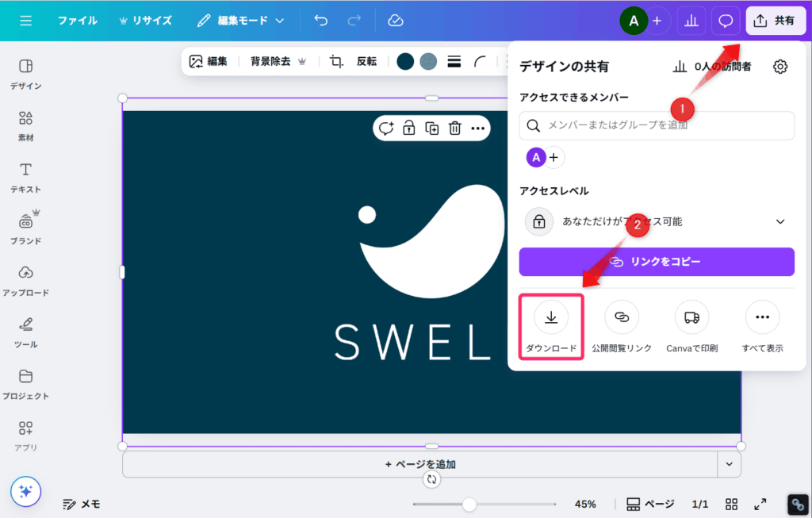Click 反転 flip option

point(366,62)
